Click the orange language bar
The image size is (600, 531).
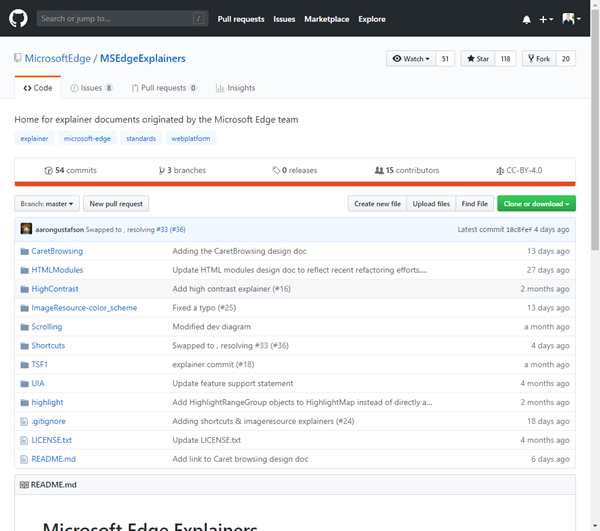[295, 184]
